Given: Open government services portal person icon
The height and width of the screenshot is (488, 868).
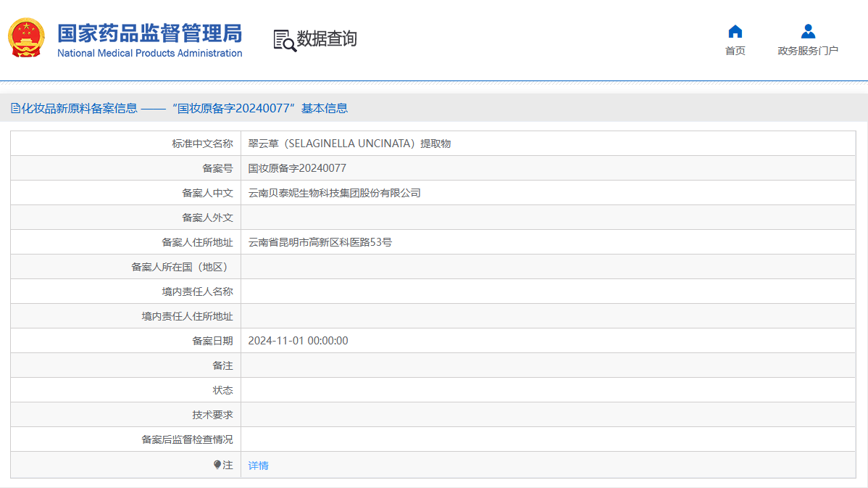Looking at the screenshot, I should (x=808, y=31).
